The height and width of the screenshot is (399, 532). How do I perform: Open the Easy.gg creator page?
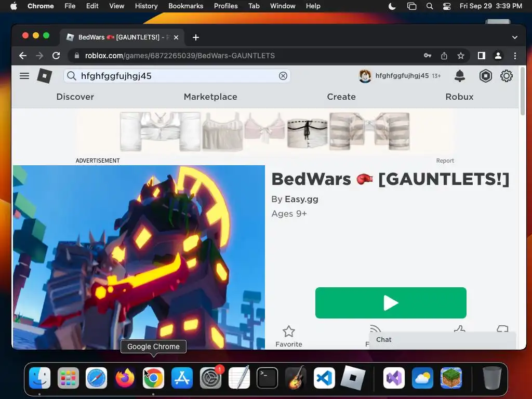[x=302, y=199]
